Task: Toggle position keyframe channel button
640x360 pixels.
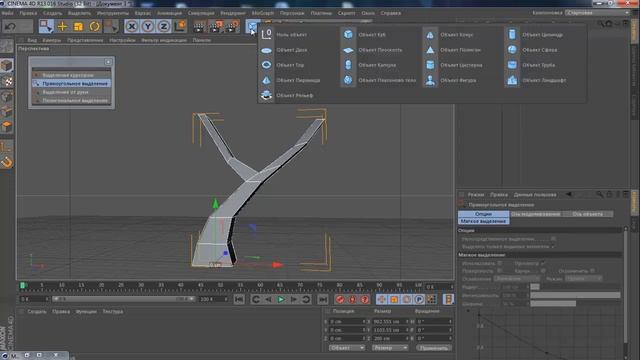Action: [382, 299]
